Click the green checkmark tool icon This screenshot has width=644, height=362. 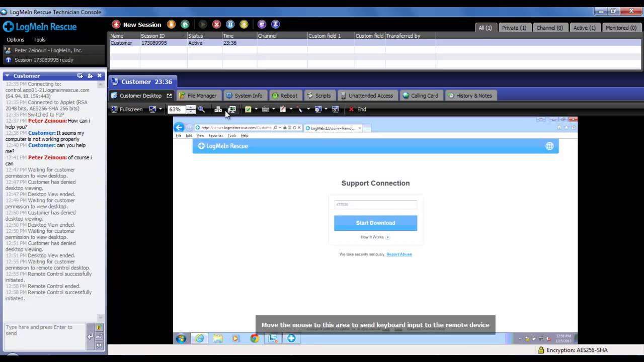point(248,109)
